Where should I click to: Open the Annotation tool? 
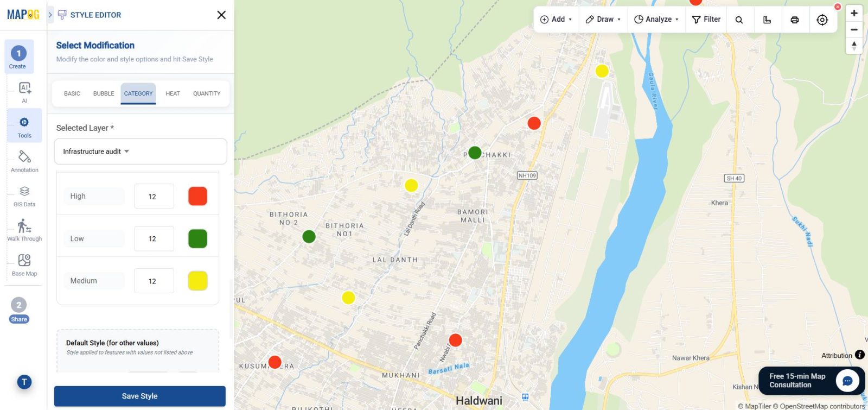[24, 161]
